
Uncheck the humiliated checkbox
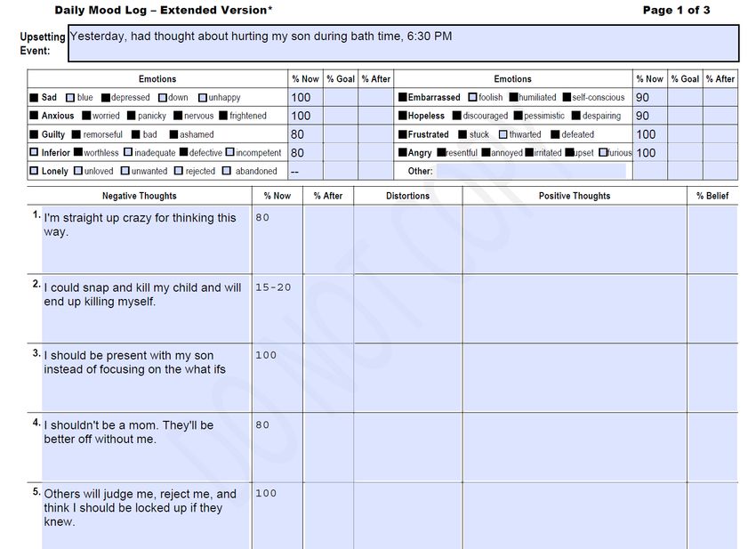(514, 97)
